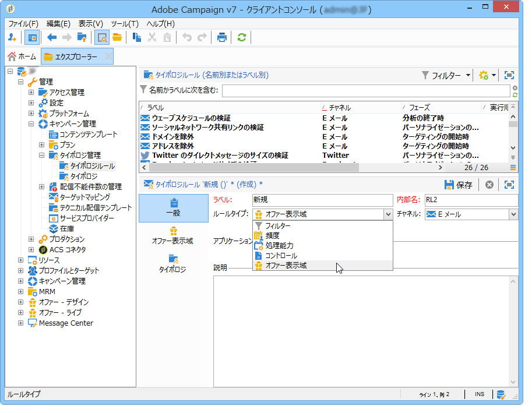Open the ツール(T) menu
The image size is (532, 413).
point(125,24)
